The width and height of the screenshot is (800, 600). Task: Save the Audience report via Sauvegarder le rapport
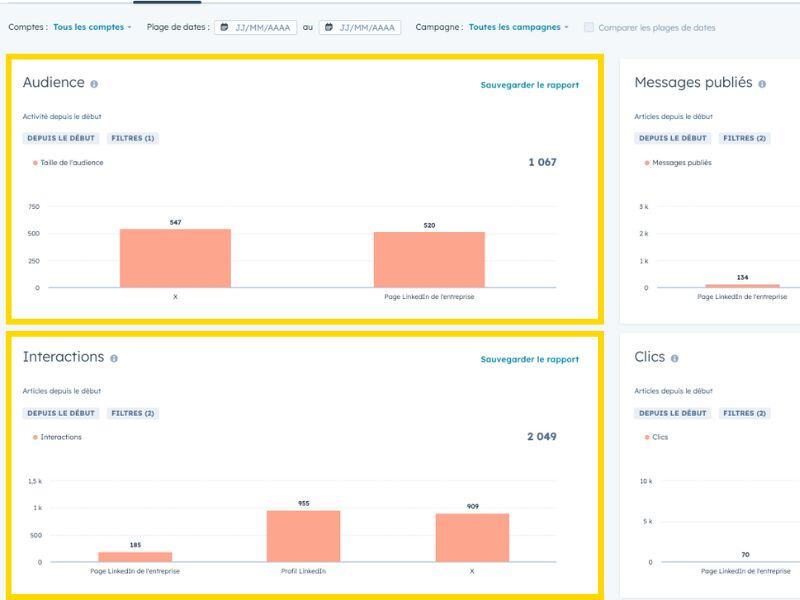tap(530, 85)
